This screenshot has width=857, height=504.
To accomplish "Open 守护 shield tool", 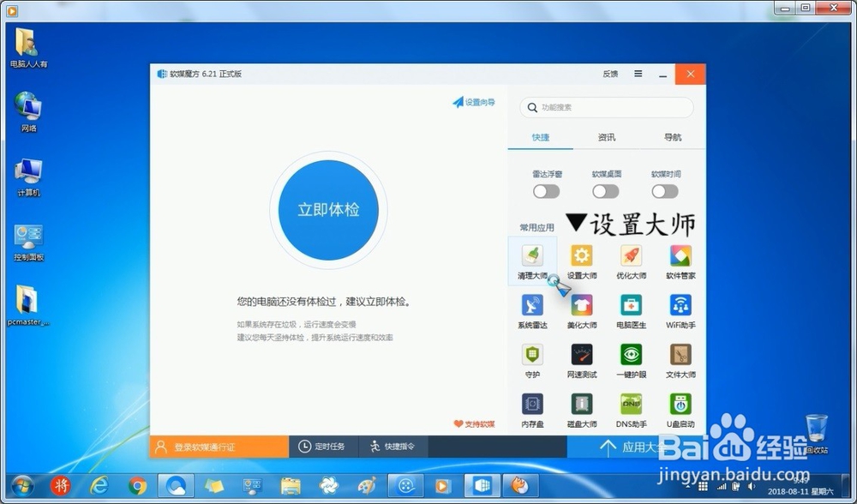I will tap(532, 361).
